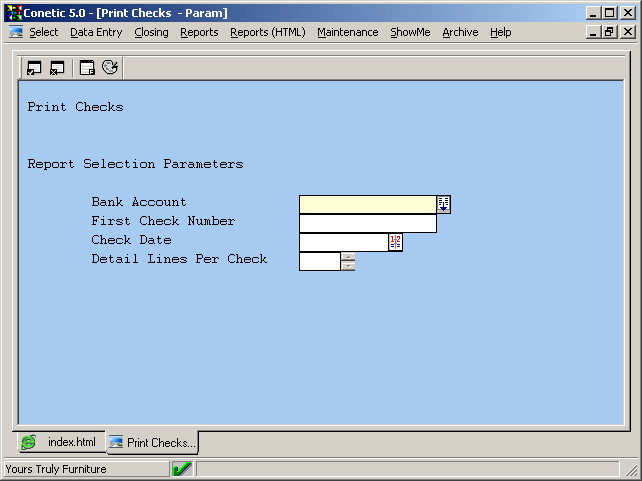
Task: Open the Data Entry menu
Action: 96,32
